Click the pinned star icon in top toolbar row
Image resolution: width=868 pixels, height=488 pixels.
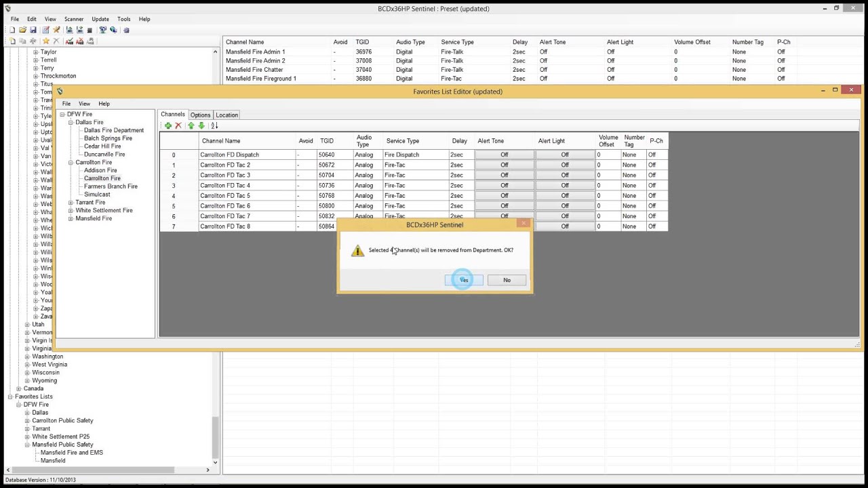[x=56, y=30]
